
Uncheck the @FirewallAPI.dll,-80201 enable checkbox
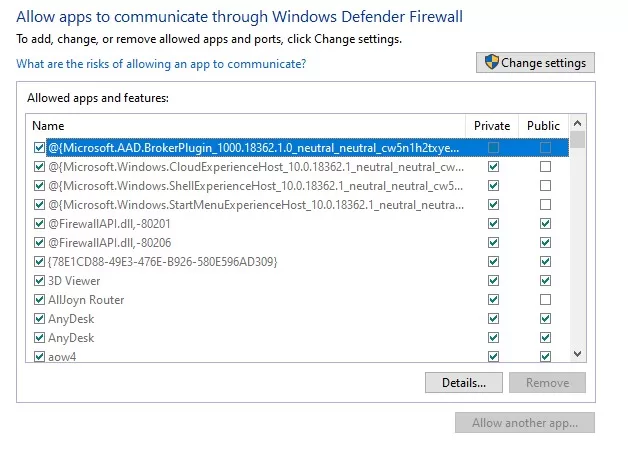pos(39,223)
